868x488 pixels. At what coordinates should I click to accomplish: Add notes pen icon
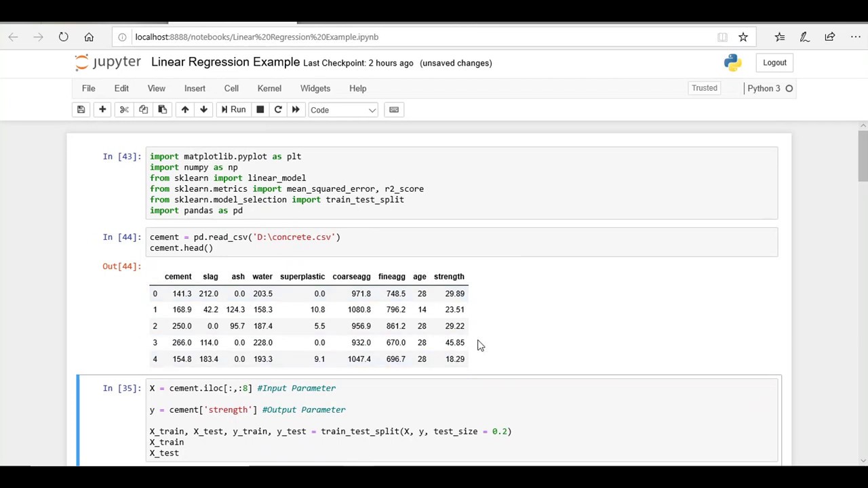[x=804, y=37]
